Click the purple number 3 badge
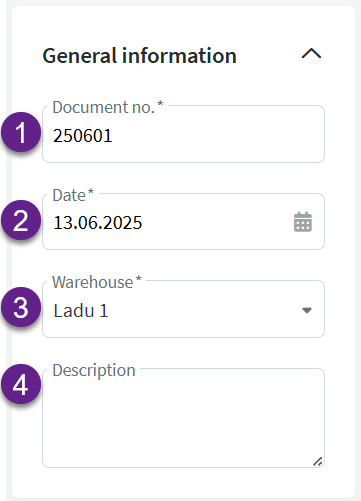This screenshot has height=501, width=361. pyautogui.click(x=21, y=307)
